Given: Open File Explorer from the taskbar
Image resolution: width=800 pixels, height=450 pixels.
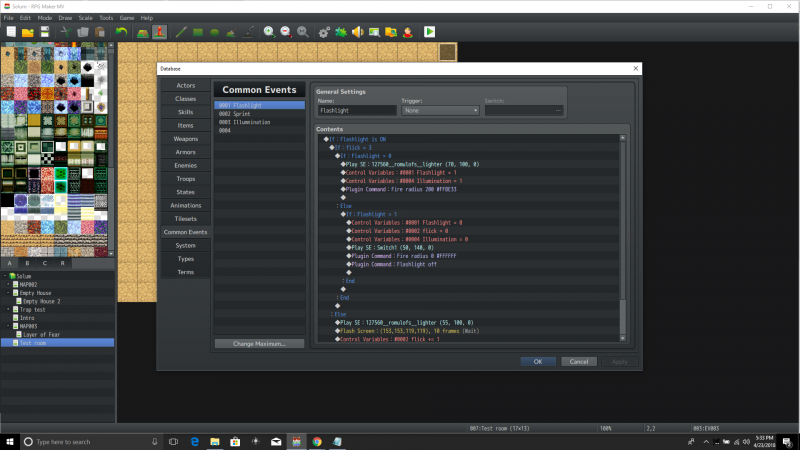Looking at the screenshot, I should [x=215, y=441].
